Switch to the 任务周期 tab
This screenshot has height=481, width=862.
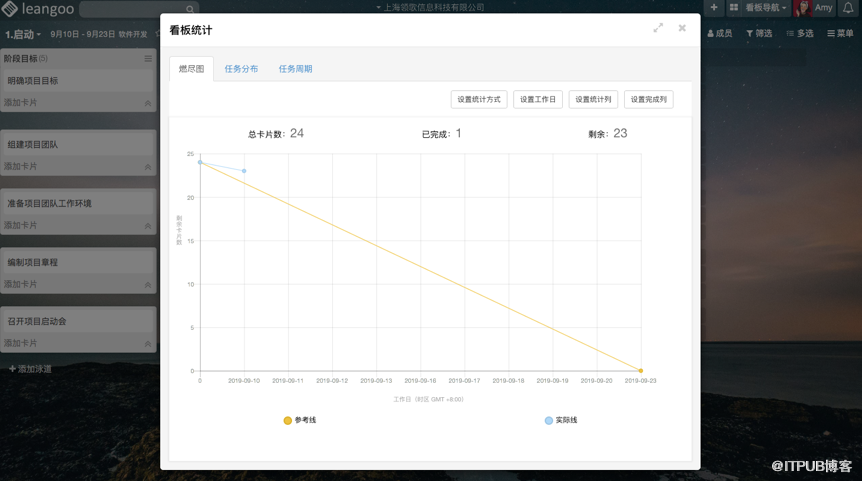295,69
